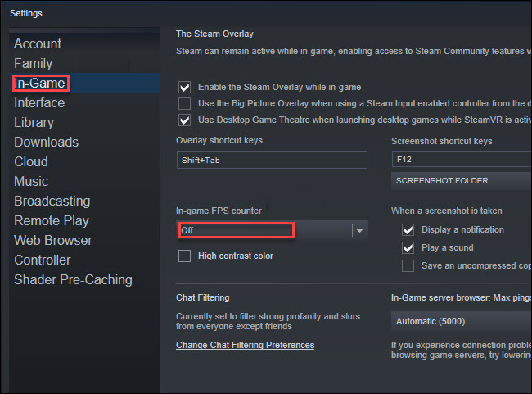Image resolution: width=532 pixels, height=394 pixels.
Task: Select the Family settings category
Action: [34, 64]
